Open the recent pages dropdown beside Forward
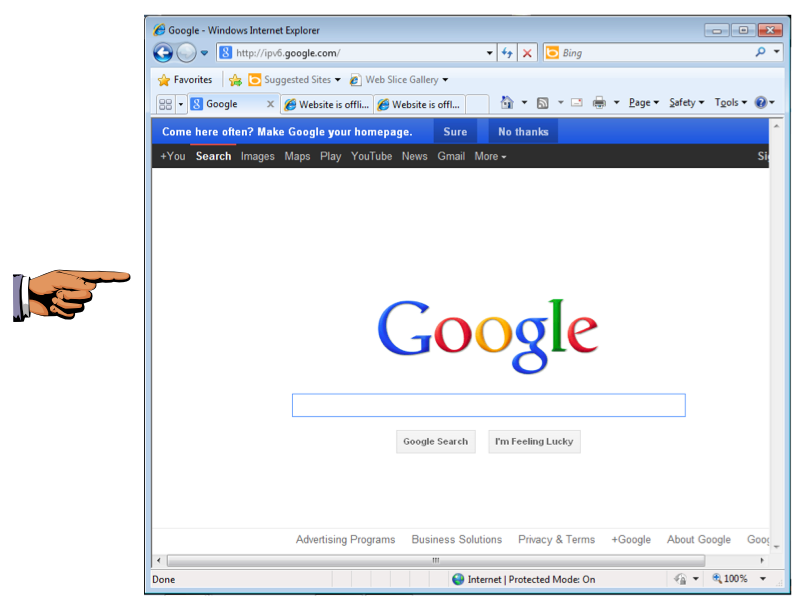 pos(204,53)
